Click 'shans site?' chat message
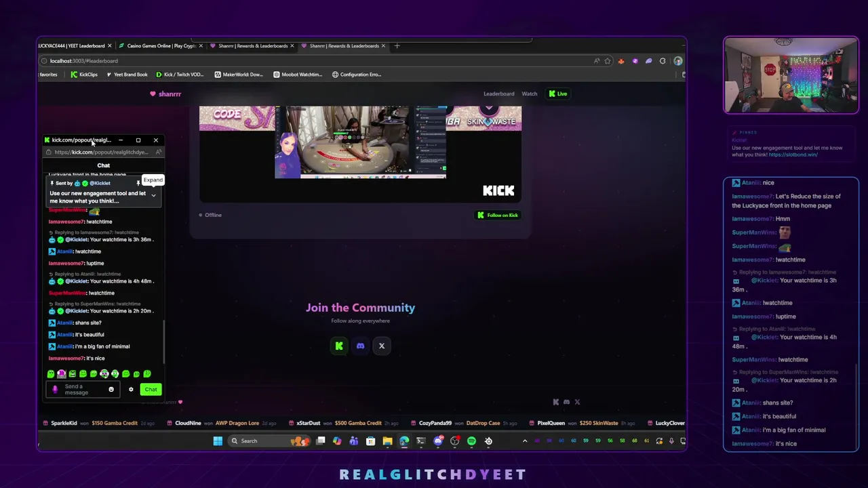The image size is (868, 488). [88, 323]
